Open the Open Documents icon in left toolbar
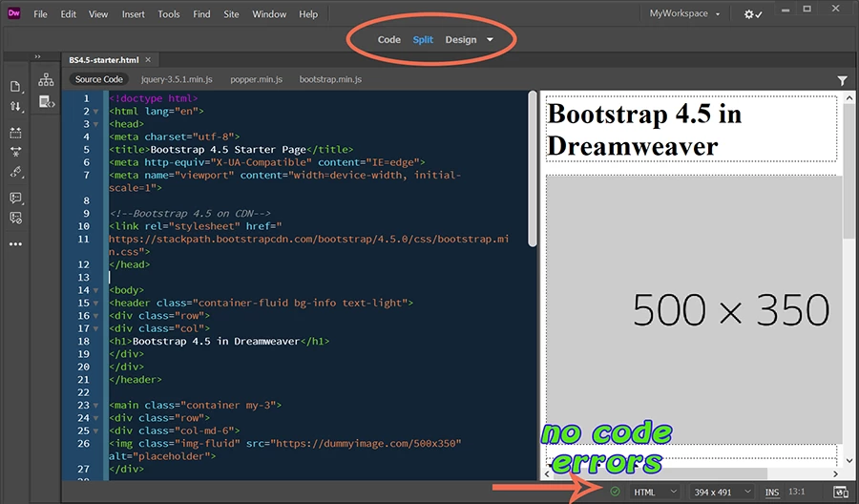859x504 pixels. pos(15,86)
